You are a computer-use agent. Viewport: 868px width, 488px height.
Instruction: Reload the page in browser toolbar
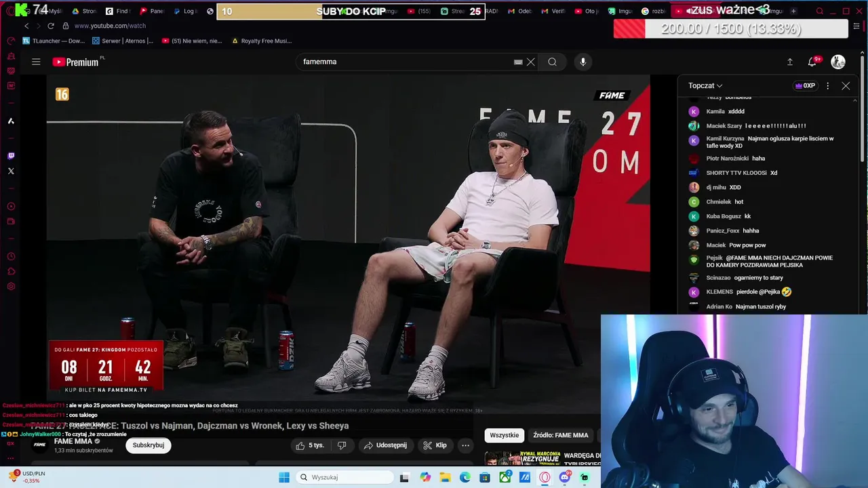51,26
